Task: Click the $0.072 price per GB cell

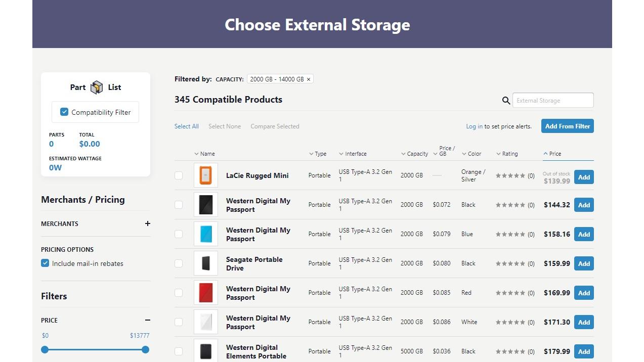Action: tap(442, 205)
